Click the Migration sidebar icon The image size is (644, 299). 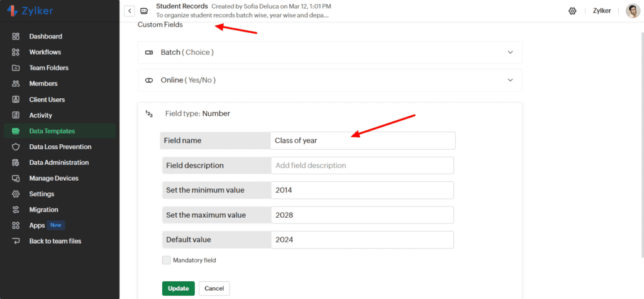(16, 210)
